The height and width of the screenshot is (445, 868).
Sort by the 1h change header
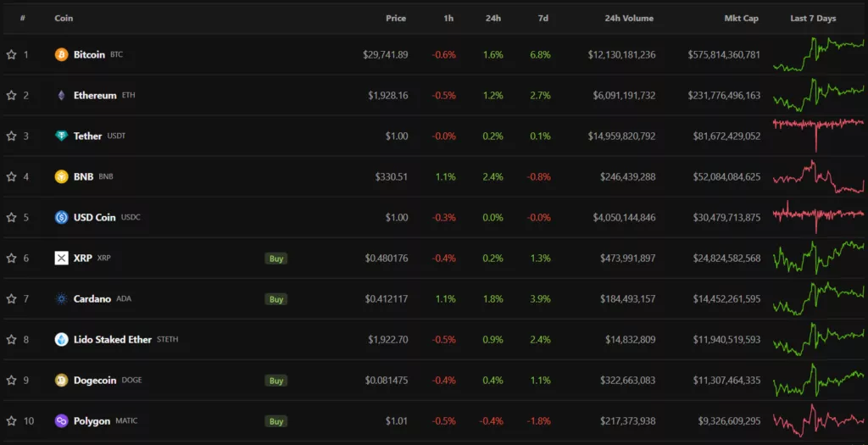pos(448,19)
